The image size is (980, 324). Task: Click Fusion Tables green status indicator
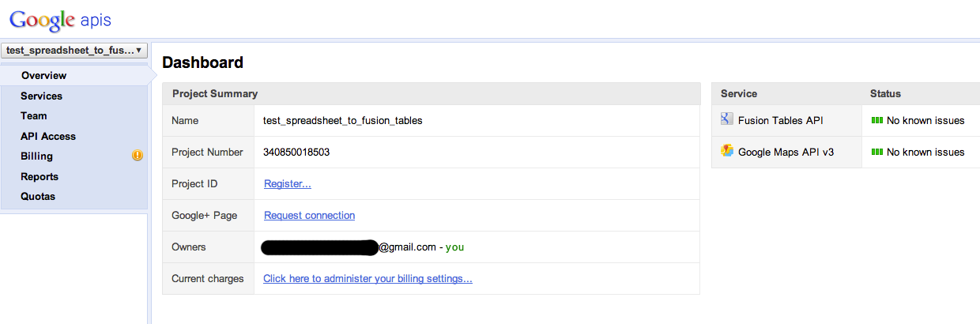coord(876,121)
